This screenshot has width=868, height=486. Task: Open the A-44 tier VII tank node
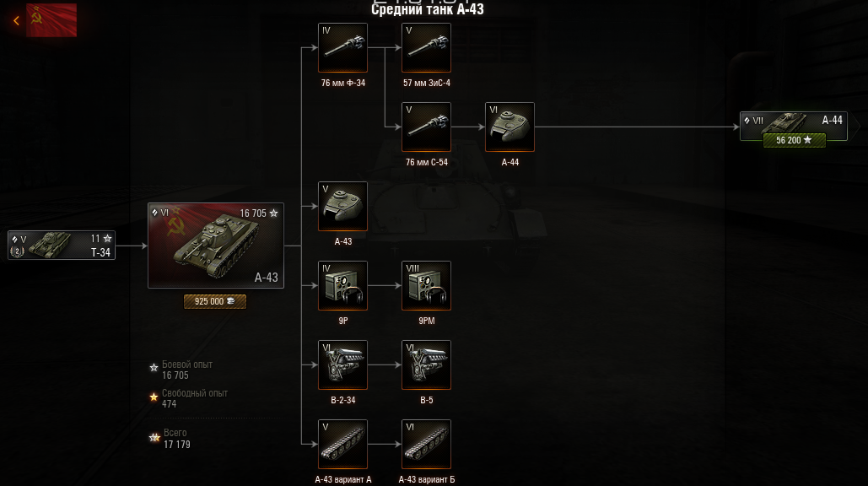794,126
